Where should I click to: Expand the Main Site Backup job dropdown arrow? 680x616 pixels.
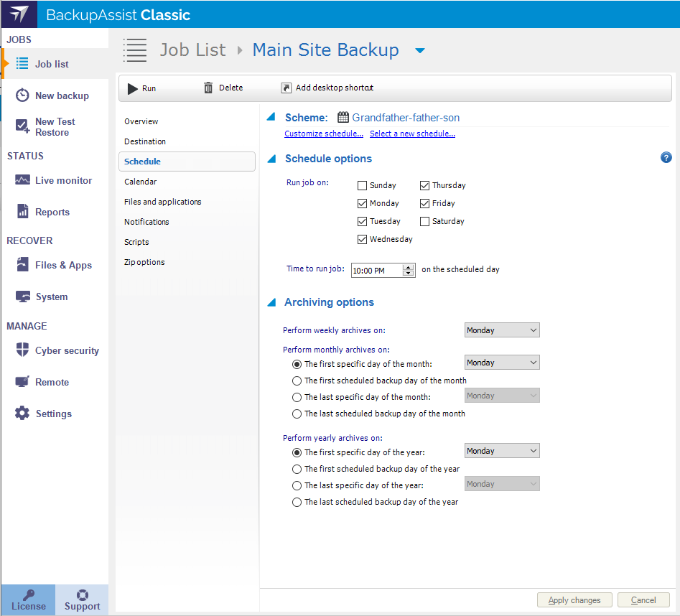tap(420, 50)
